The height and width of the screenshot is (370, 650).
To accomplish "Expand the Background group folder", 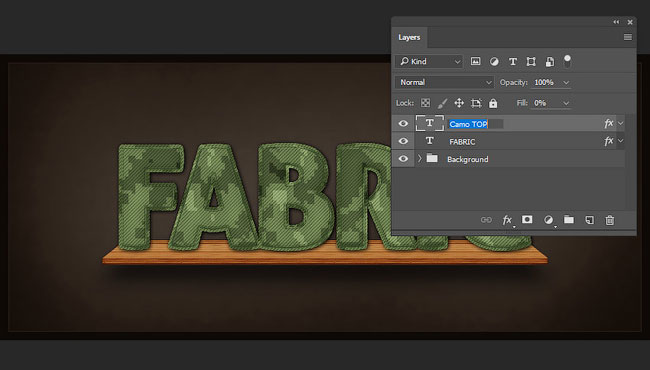I will pos(420,159).
